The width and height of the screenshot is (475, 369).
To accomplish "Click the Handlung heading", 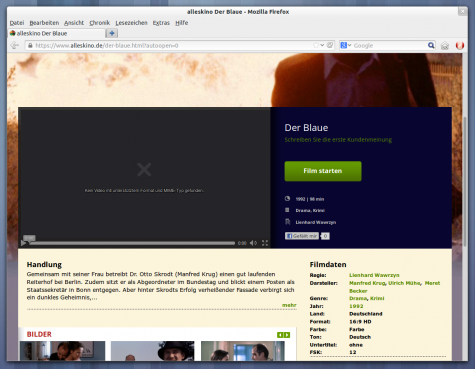I will point(44,264).
